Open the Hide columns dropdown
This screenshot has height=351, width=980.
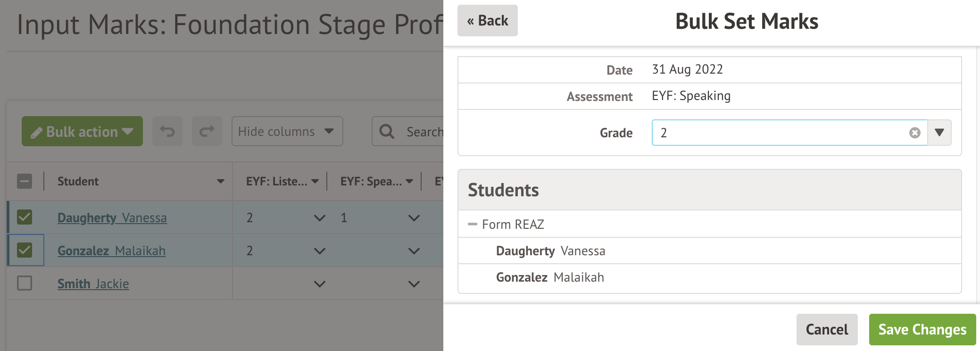click(x=287, y=131)
